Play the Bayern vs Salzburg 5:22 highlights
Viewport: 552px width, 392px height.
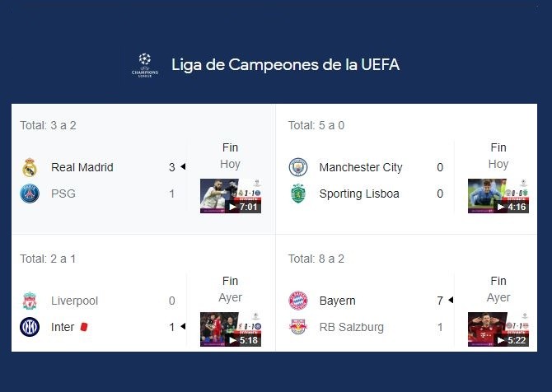coord(498,329)
